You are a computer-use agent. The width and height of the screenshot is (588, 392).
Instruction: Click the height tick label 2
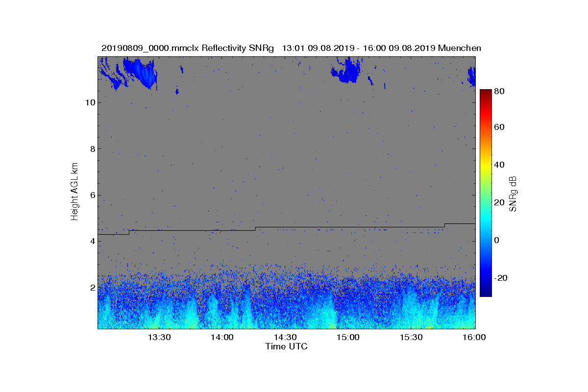coord(92,288)
